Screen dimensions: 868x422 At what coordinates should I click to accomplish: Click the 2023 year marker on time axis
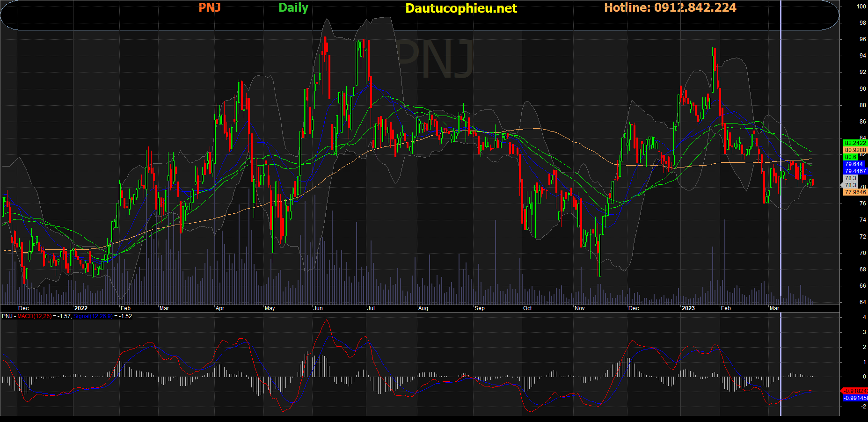coord(688,308)
